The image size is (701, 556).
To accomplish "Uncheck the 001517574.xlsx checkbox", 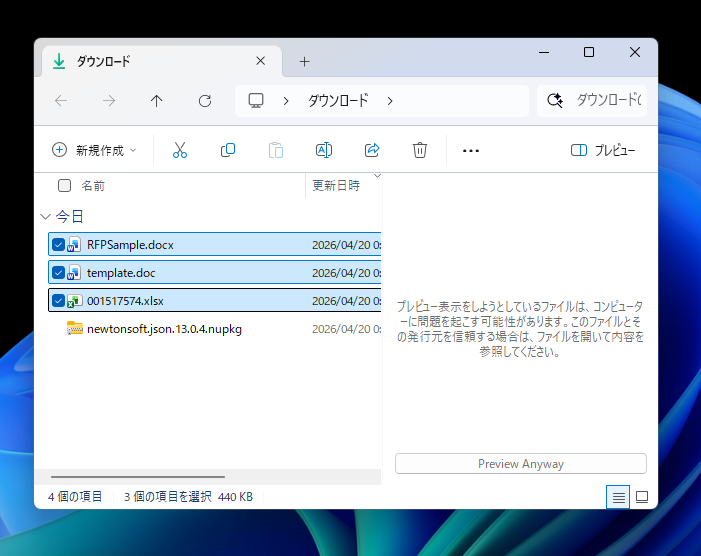I will coord(58,301).
